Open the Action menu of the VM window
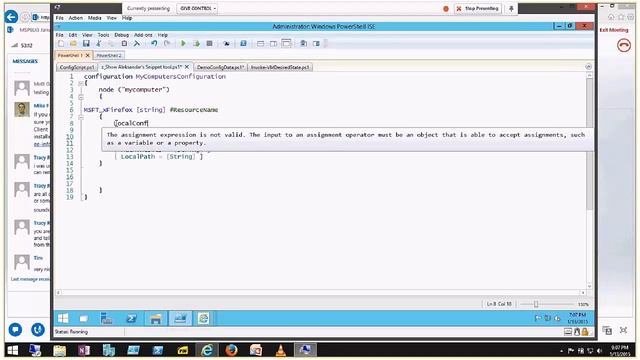This screenshot has height=360, width=640. tap(76, 18)
